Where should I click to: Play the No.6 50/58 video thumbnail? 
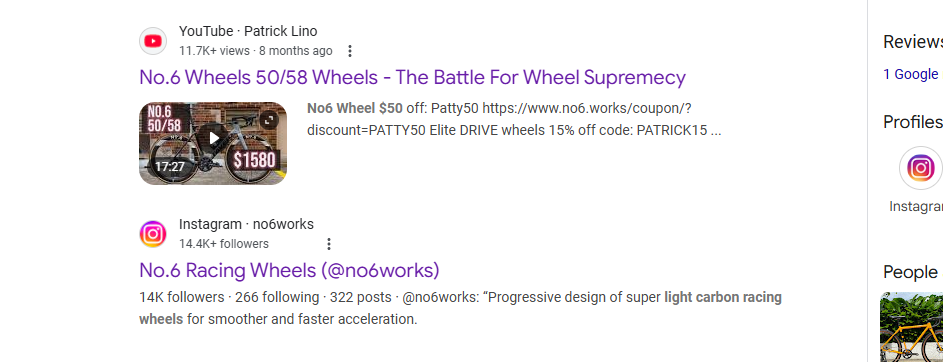pos(213,138)
